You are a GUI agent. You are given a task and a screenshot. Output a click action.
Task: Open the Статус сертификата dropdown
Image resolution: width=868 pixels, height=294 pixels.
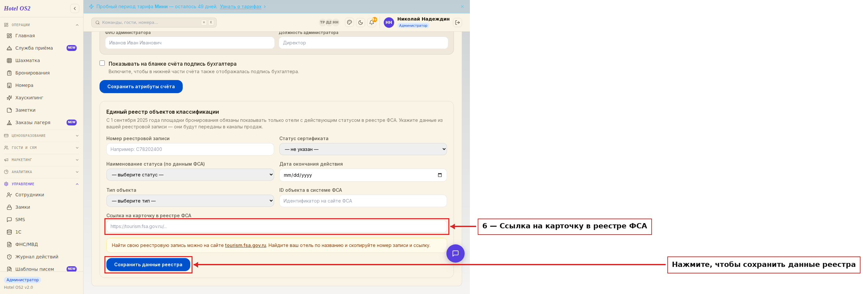click(363, 149)
